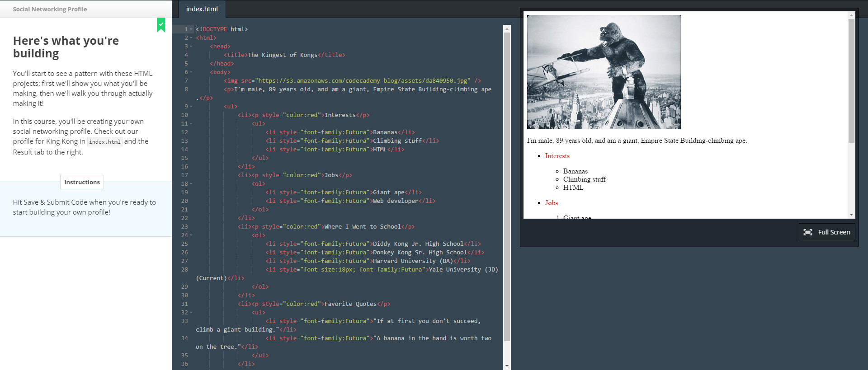The width and height of the screenshot is (868, 370).
Task: Click the code editor scrollbar up arrow
Action: coord(507,29)
